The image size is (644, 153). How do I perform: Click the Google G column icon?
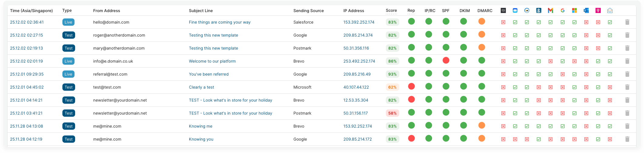(x=563, y=11)
